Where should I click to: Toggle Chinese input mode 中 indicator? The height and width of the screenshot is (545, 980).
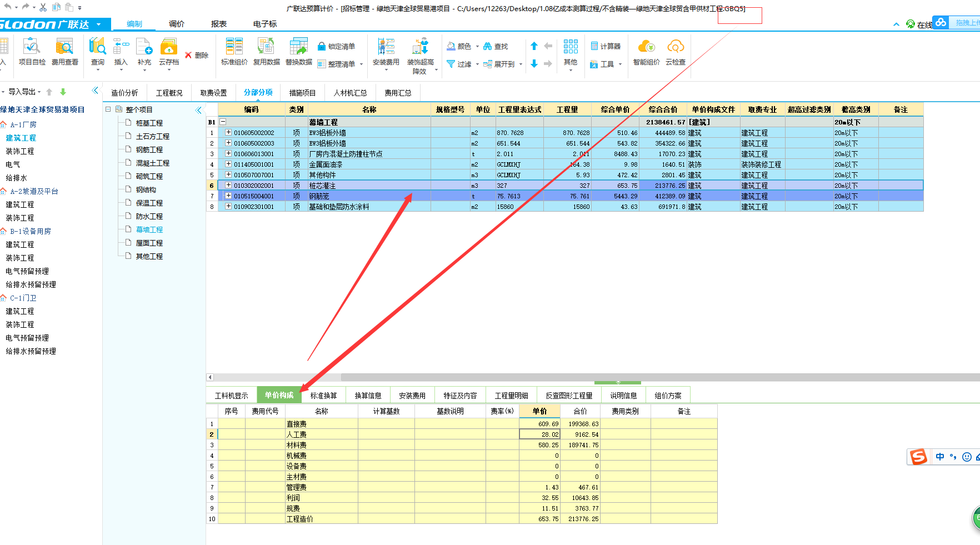pyautogui.click(x=940, y=457)
